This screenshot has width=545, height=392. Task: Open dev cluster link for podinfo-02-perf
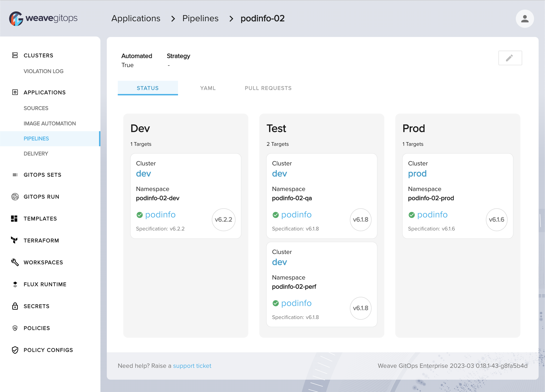[280, 262]
